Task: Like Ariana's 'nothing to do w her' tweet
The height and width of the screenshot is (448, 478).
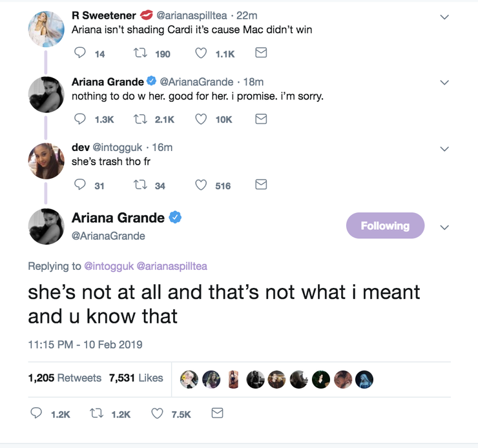Action: pyautogui.click(x=201, y=119)
